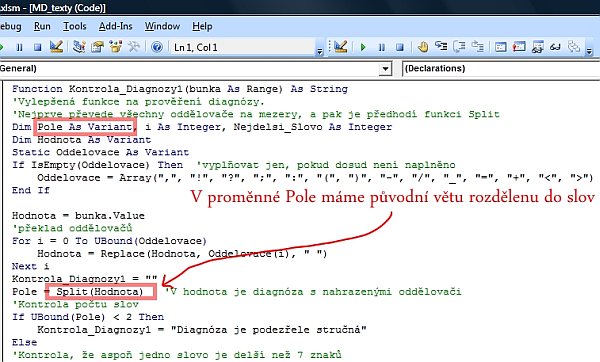Click the 'Next i' line

[x=31, y=266]
